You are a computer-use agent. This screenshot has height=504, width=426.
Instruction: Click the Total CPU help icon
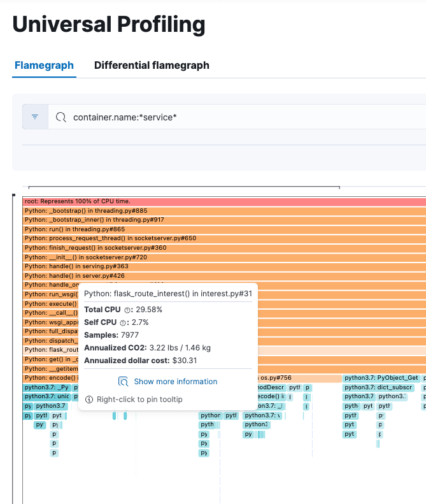[127, 310]
